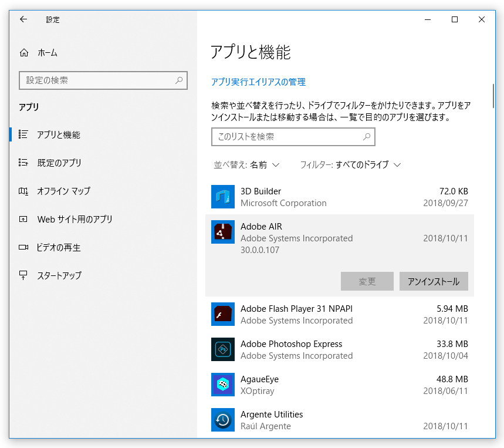Screen dimensions: 504x448
Task: Click the 既定のアプリ sidebar icon
Action: [23, 163]
